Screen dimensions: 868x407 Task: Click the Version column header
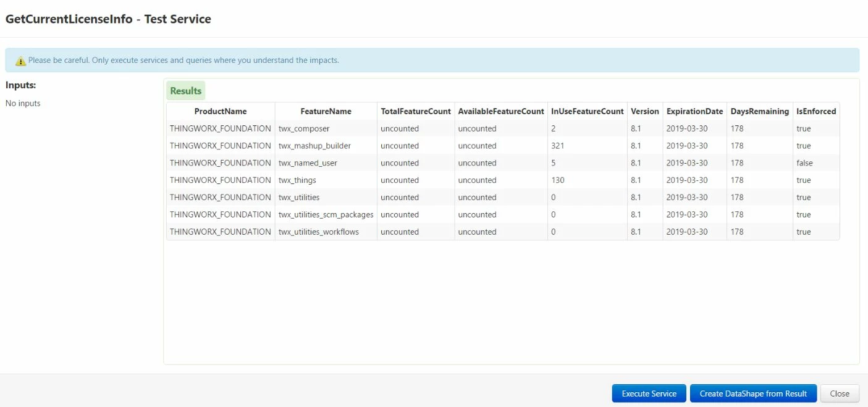(645, 111)
